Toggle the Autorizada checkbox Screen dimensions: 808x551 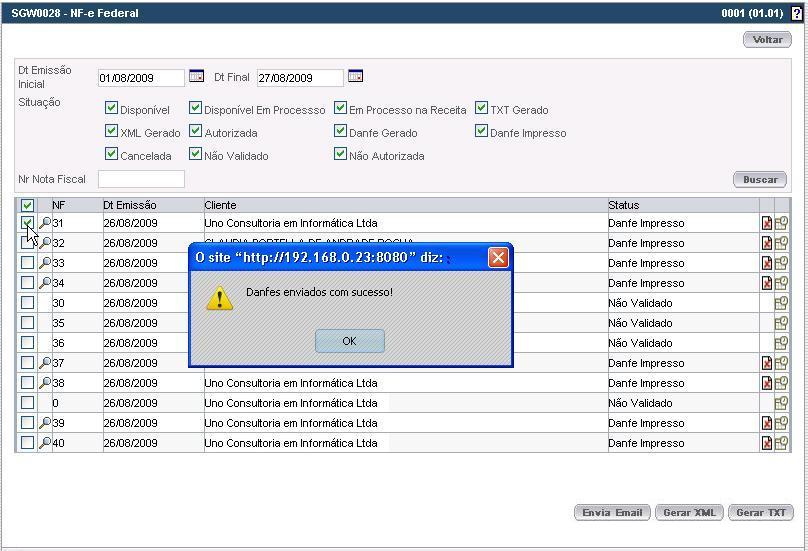(x=196, y=131)
